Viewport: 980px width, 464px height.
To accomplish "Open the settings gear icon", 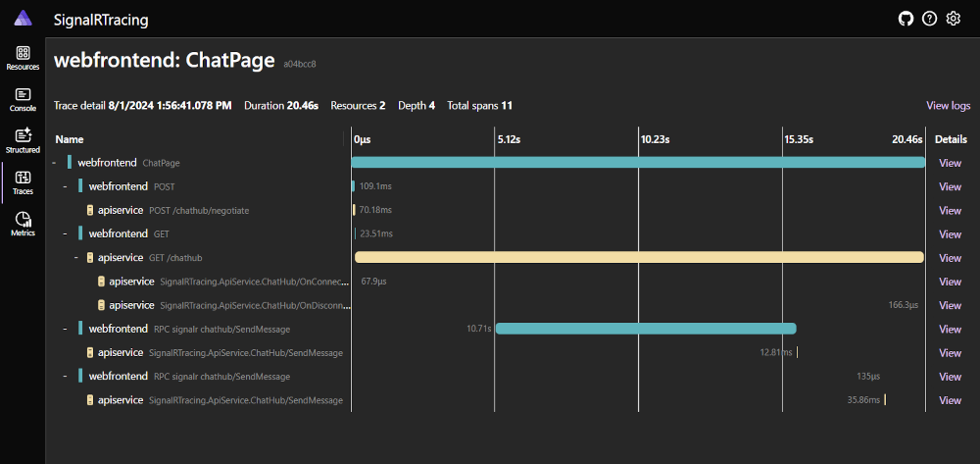I will pyautogui.click(x=953, y=19).
